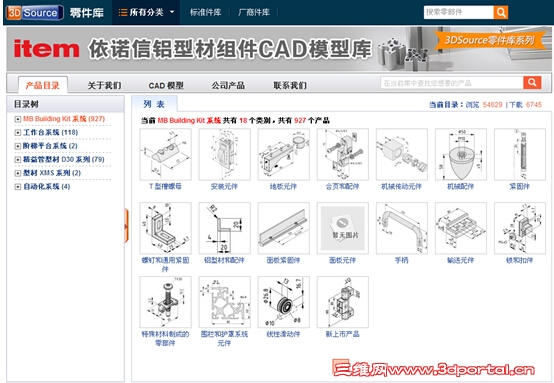Open the 围栏和护罩系统元件 thumbnail

pos(225,302)
